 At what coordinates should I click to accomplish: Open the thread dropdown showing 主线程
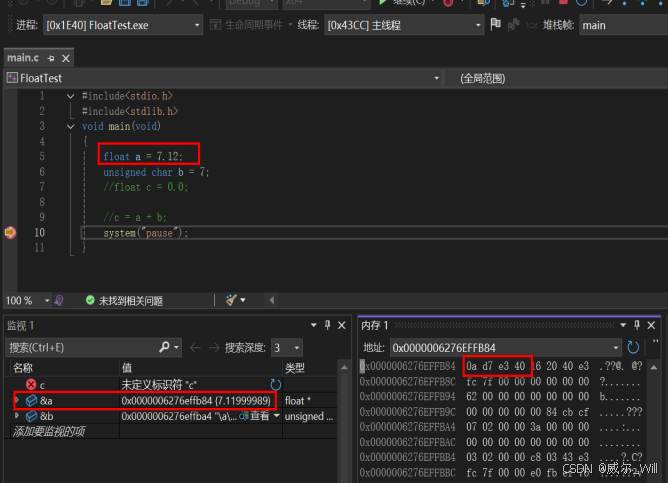point(404,25)
